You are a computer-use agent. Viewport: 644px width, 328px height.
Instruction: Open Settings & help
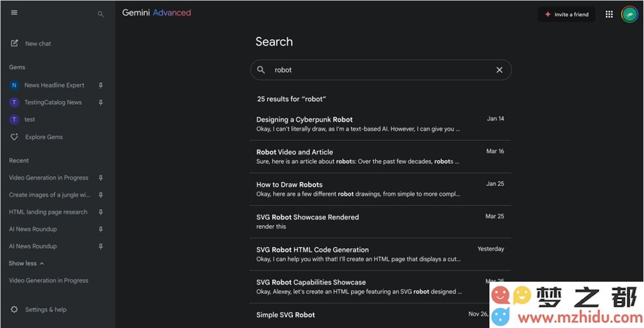click(46, 309)
